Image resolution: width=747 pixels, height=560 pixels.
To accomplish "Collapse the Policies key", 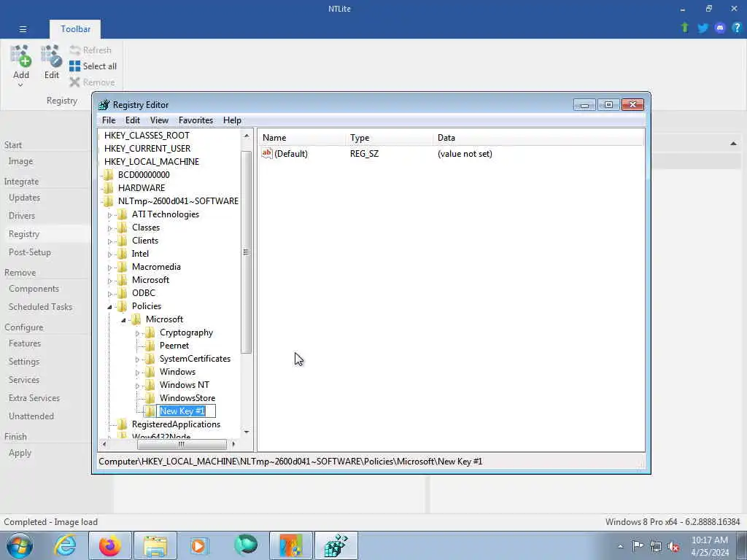I will click(109, 307).
